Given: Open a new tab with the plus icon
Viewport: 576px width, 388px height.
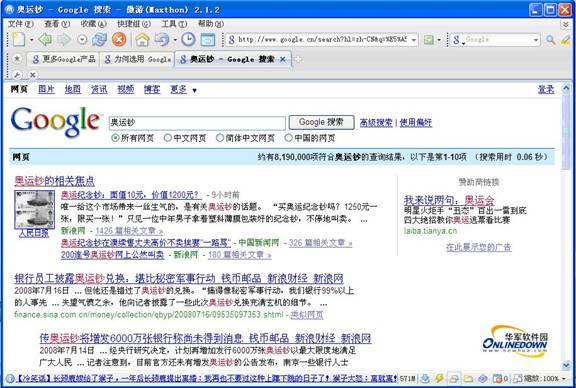Looking at the screenshot, I should pyautogui.click(x=298, y=59).
